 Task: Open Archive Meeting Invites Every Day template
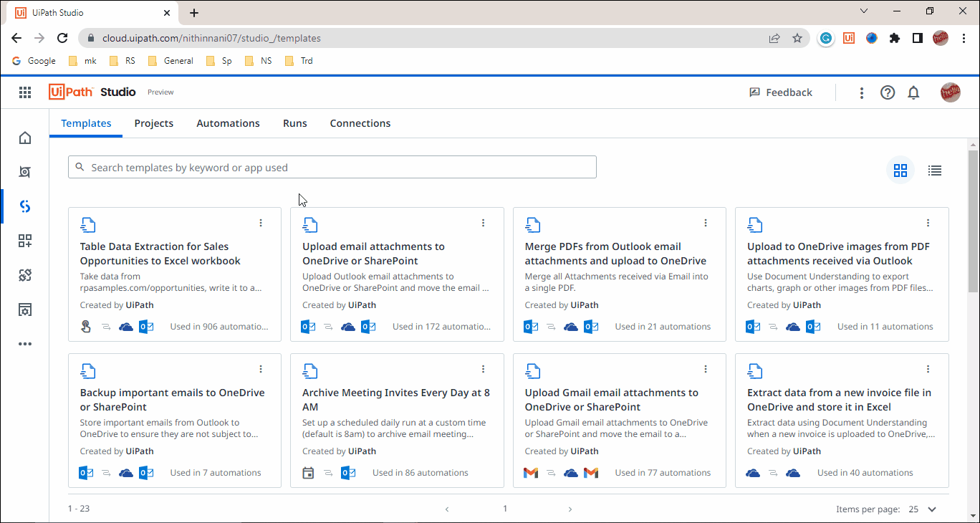click(x=396, y=400)
